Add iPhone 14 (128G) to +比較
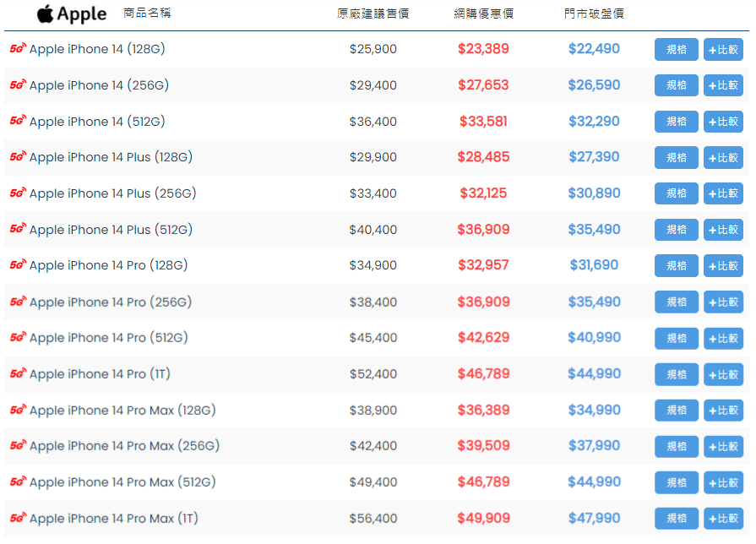Screen dimensions: 756x544 click(x=723, y=49)
